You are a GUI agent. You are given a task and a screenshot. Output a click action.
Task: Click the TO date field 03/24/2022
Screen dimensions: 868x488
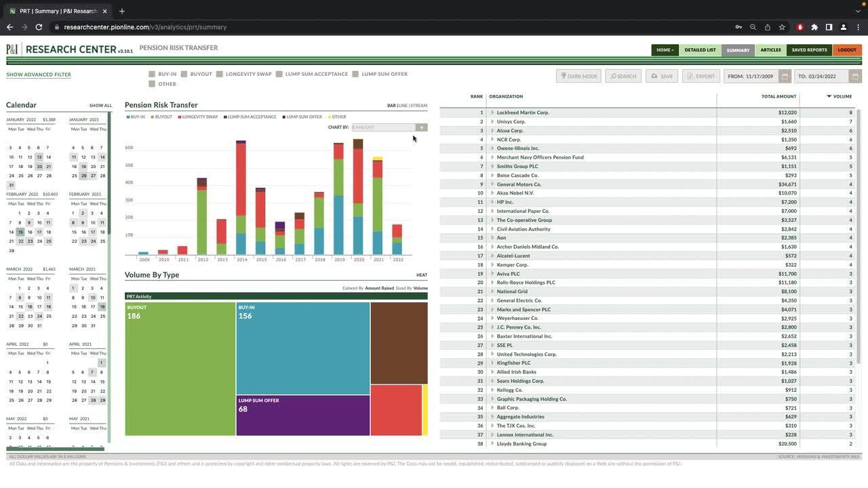coord(822,76)
